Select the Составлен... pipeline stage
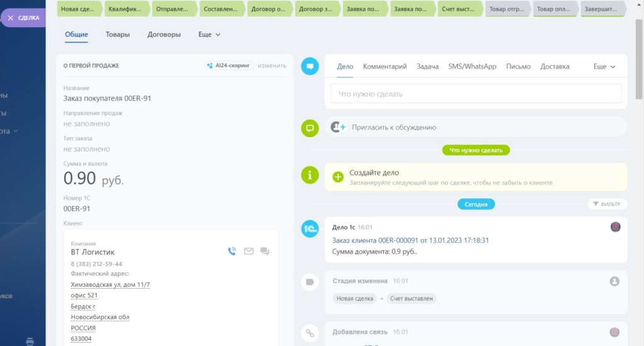 pyautogui.click(x=222, y=9)
